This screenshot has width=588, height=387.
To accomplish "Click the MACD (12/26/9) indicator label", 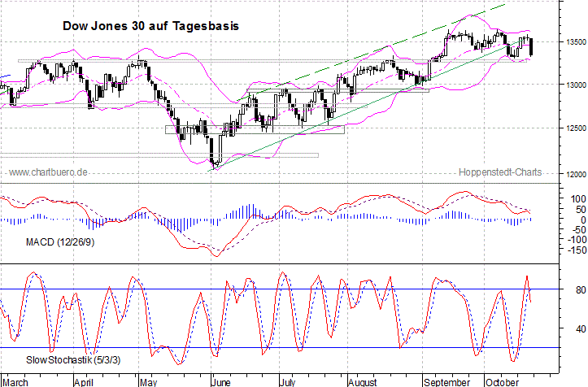I will click(60, 242).
